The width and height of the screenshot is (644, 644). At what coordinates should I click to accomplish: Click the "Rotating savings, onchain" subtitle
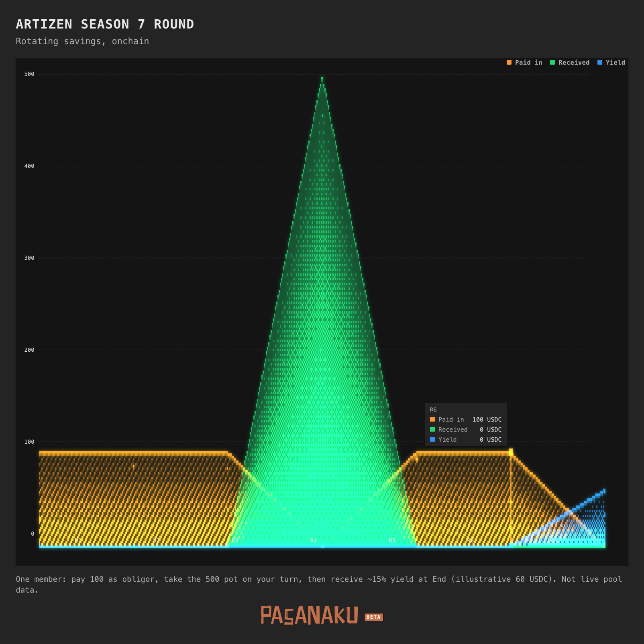82,41
